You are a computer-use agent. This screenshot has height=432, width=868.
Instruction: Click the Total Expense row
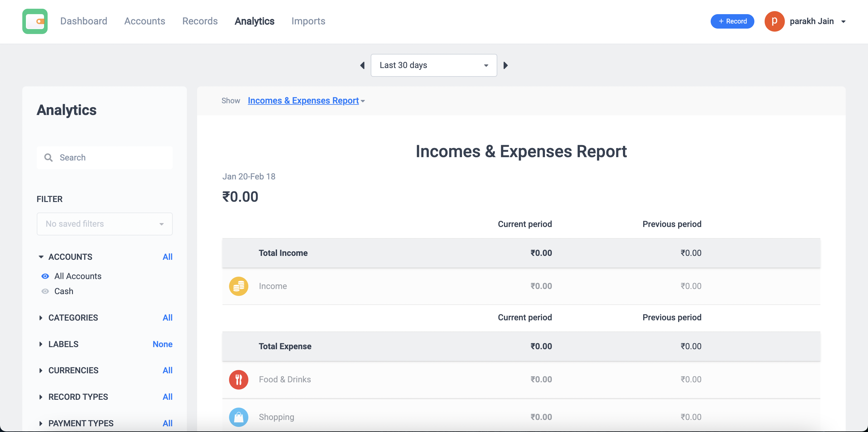pos(521,347)
